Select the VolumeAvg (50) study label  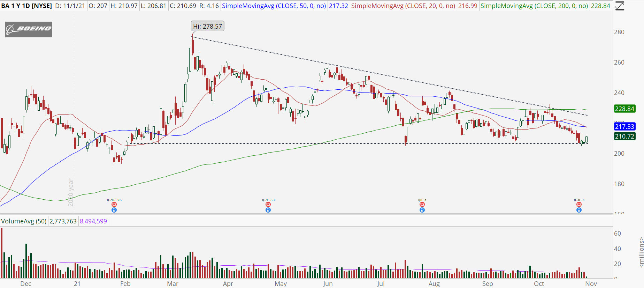pyautogui.click(x=24, y=221)
